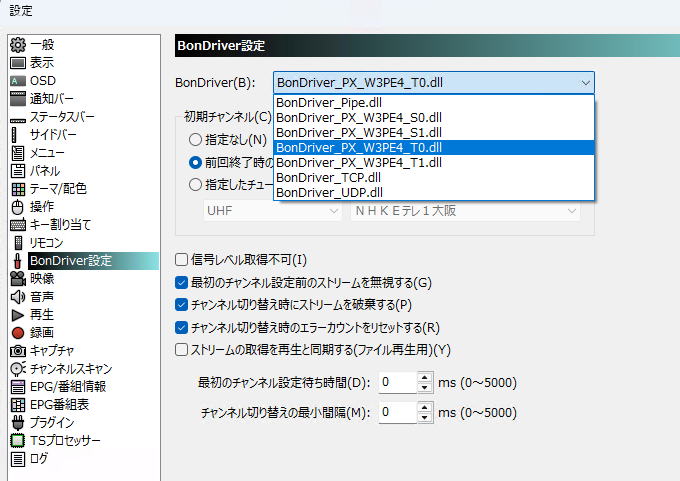
Task: Click the 一般 (General) settings icon
Action: [x=17, y=44]
